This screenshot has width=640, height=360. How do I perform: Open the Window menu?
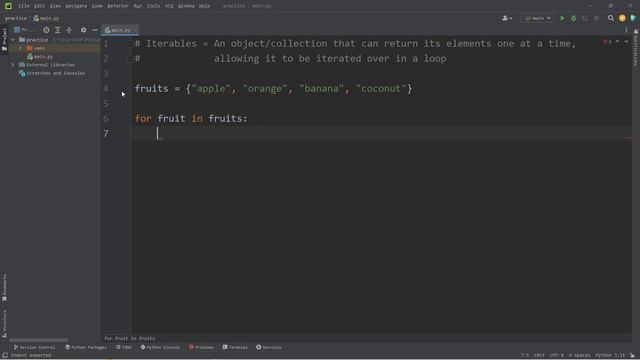click(x=186, y=6)
